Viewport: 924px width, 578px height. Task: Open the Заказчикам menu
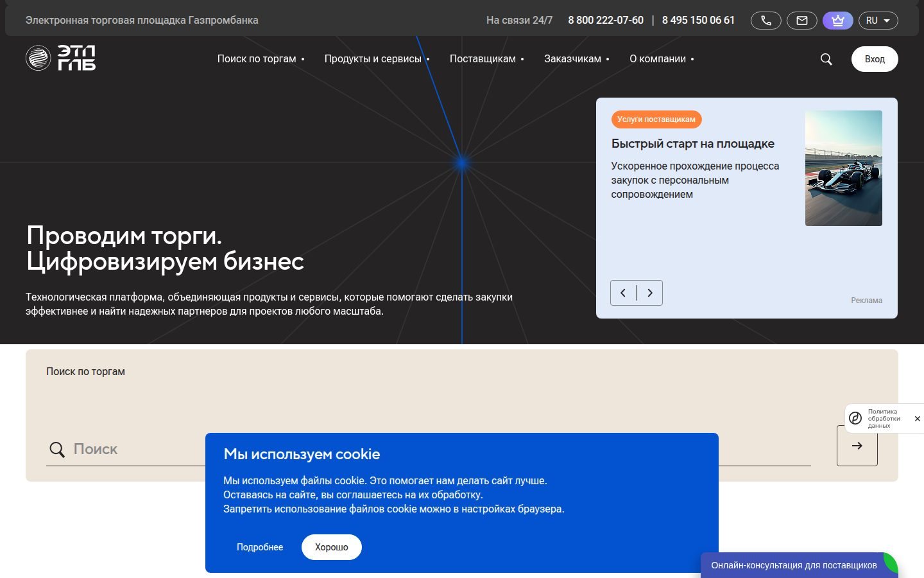tap(576, 58)
